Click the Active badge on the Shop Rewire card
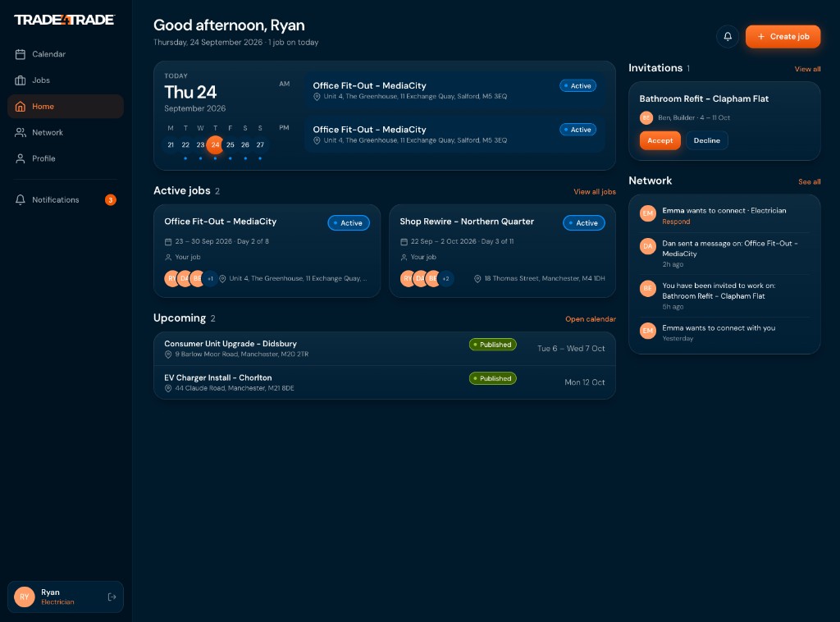 pos(584,223)
